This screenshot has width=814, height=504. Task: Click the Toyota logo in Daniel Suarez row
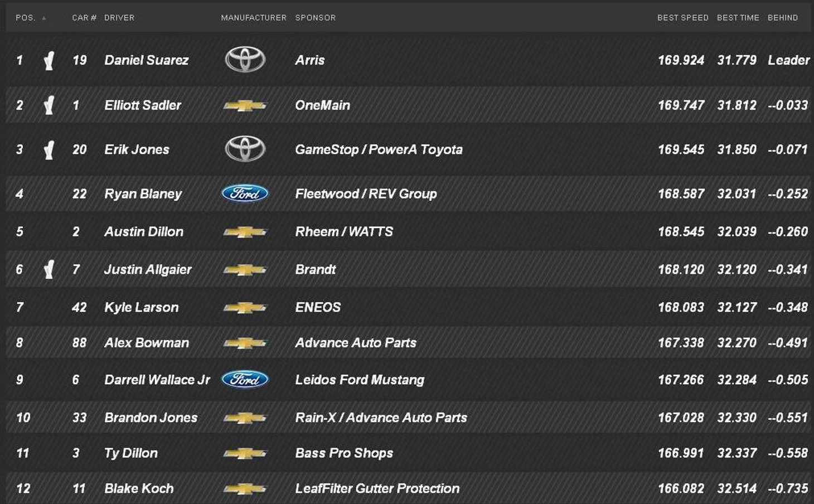pos(245,60)
